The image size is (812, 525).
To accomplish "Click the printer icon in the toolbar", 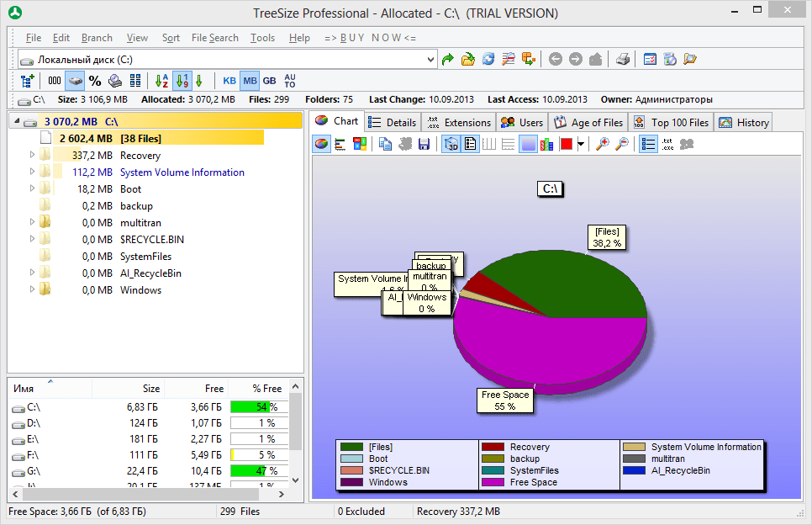I will tap(623, 59).
